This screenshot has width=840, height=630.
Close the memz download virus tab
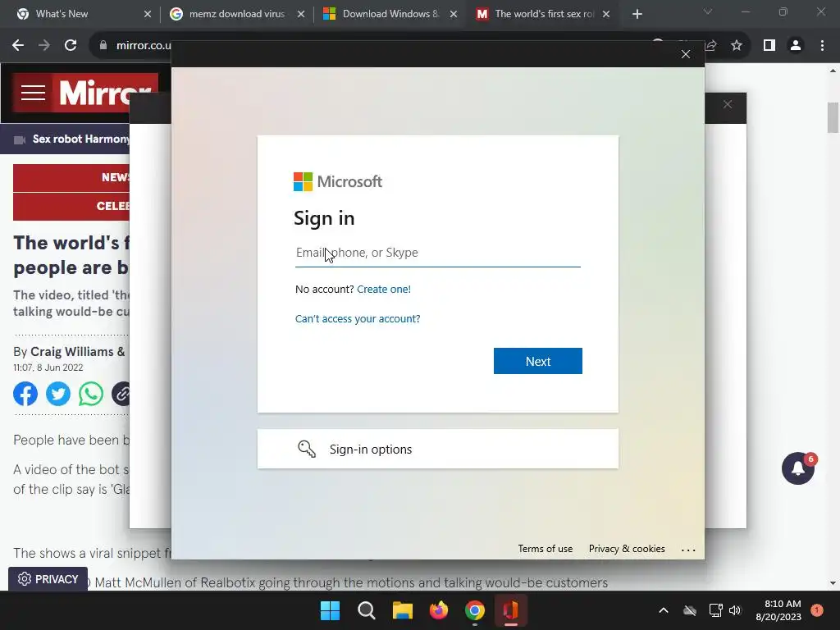(301, 14)
